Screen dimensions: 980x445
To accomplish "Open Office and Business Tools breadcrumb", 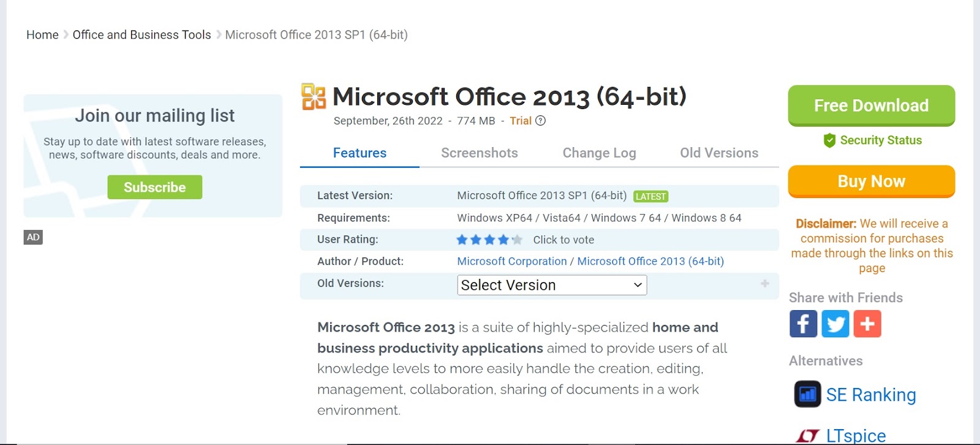I will (141, 35).
